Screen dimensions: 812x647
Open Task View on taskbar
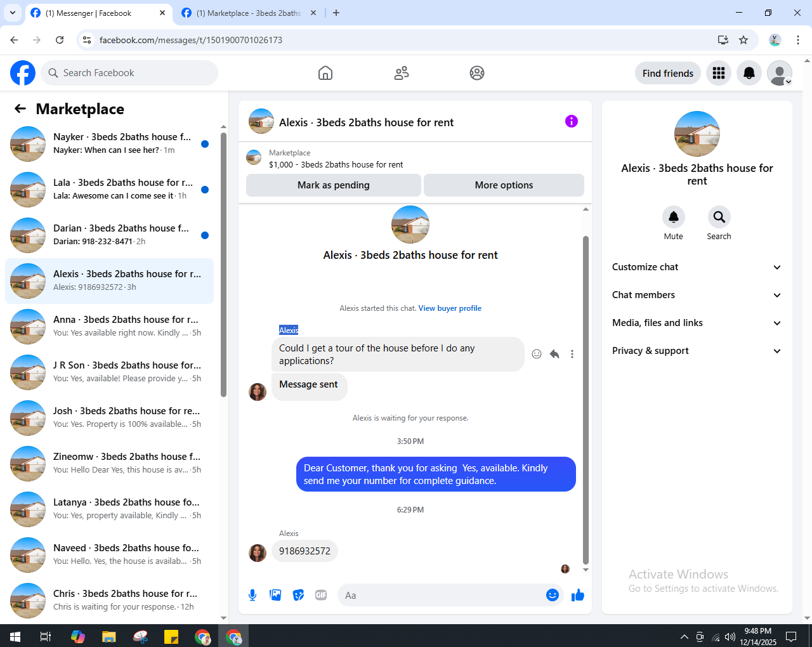tap(46, 636)
